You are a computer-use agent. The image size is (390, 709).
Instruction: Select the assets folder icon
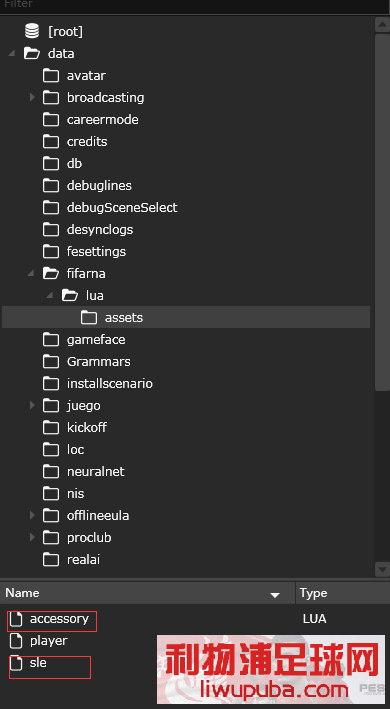coord(89,318)
